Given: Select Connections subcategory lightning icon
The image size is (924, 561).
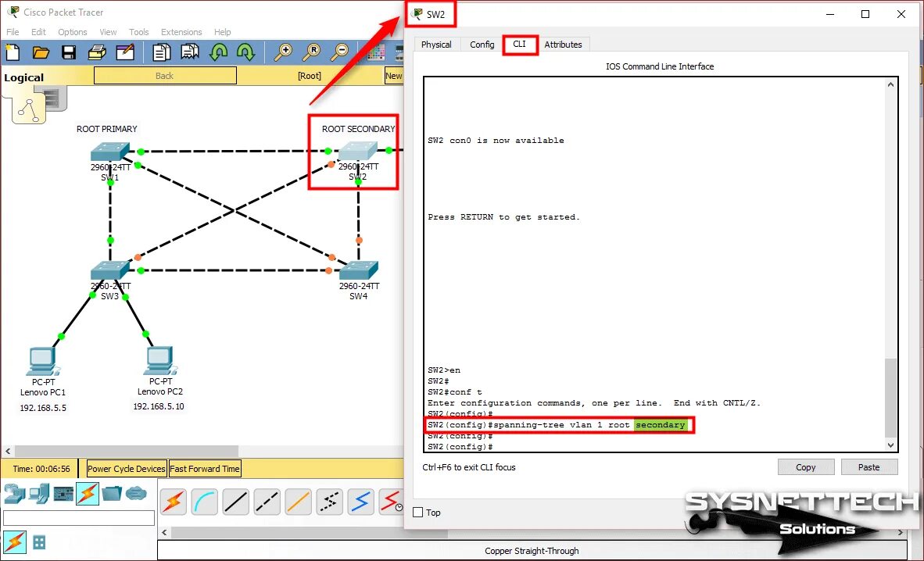Looking at the screenshot, I should (x=15, y=541).
